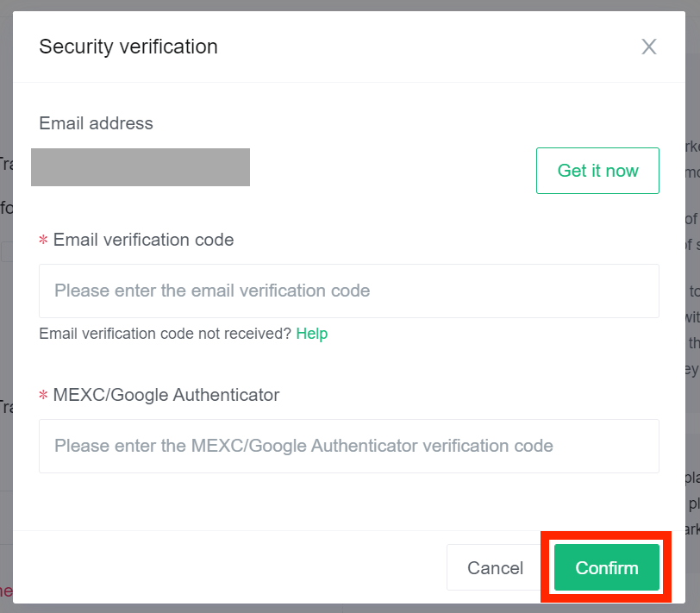Click the empty footer area left of Cancel
The width and height of the screenshot is (700, 613).
229,567
